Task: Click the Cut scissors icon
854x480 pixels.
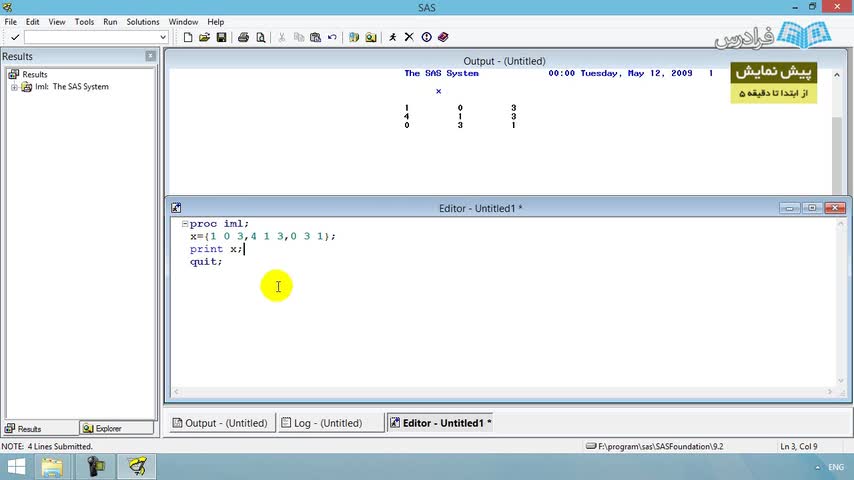Action: click(x=282, y=37)
